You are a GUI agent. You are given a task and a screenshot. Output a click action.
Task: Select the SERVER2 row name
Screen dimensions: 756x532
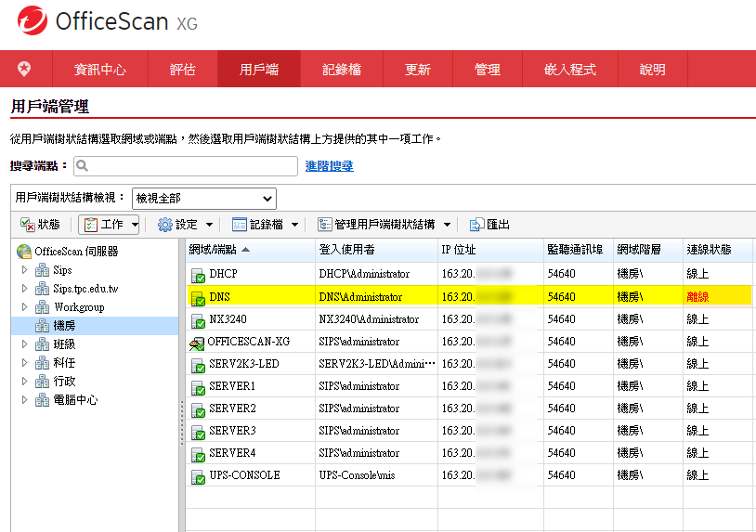[232, 409]
